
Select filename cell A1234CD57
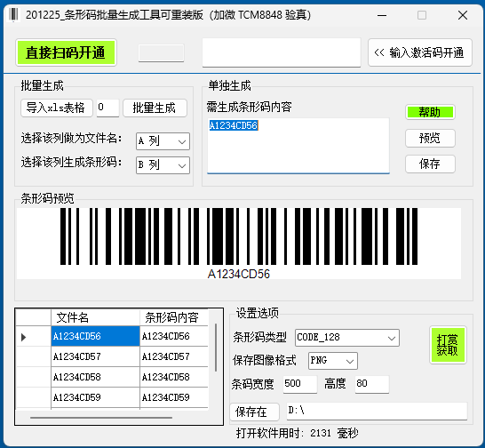tap(95, 356)
